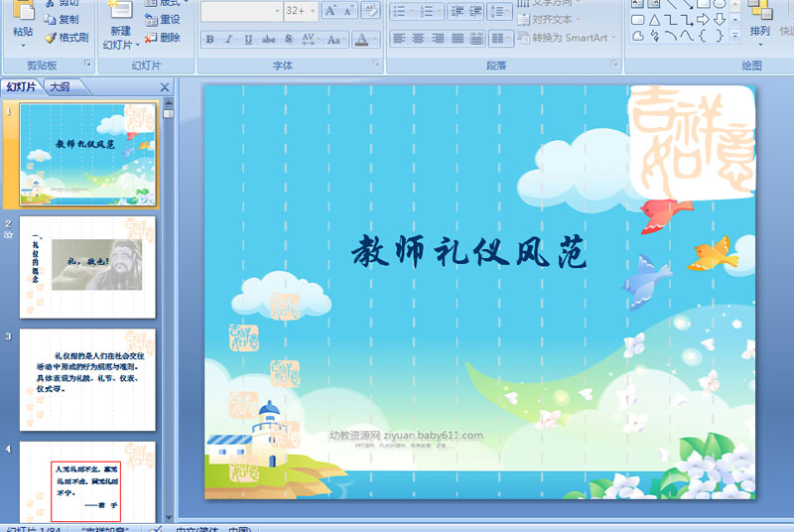The width and height of the screenshot is (794, 532).
Task: Click the spell check status icon
Action: point(156,528)
